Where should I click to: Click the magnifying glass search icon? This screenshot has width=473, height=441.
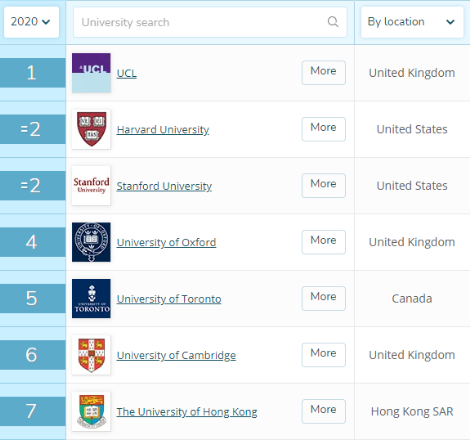(333, 22)
